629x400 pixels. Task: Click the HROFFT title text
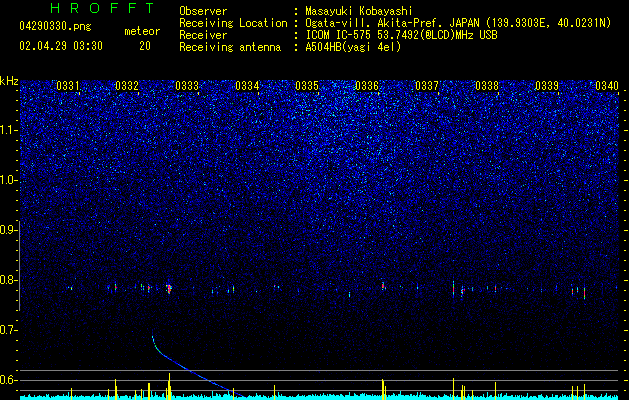103,8
